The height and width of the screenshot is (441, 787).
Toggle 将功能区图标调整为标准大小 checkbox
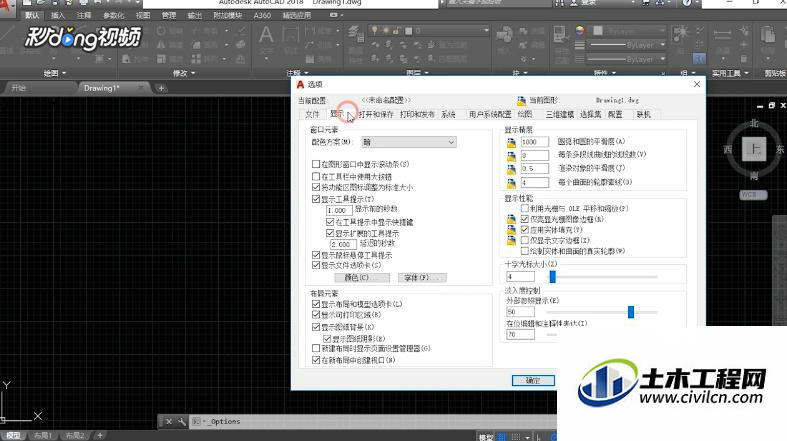316,187
